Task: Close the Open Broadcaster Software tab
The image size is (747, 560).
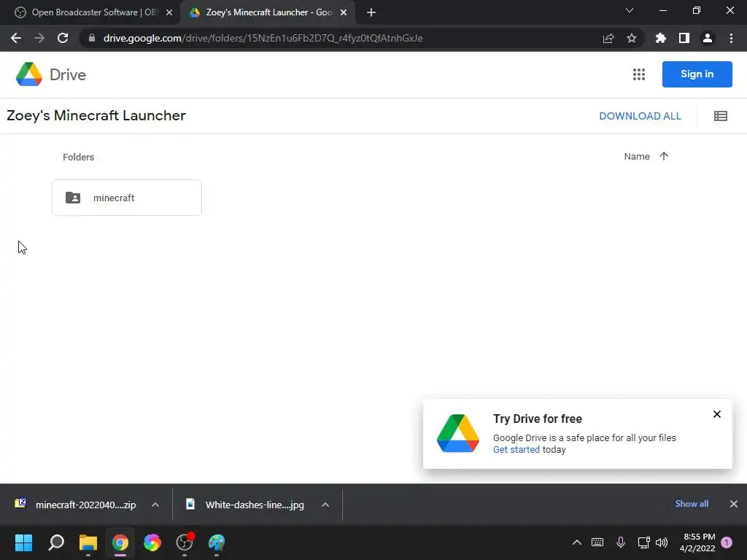Action: 169,12
